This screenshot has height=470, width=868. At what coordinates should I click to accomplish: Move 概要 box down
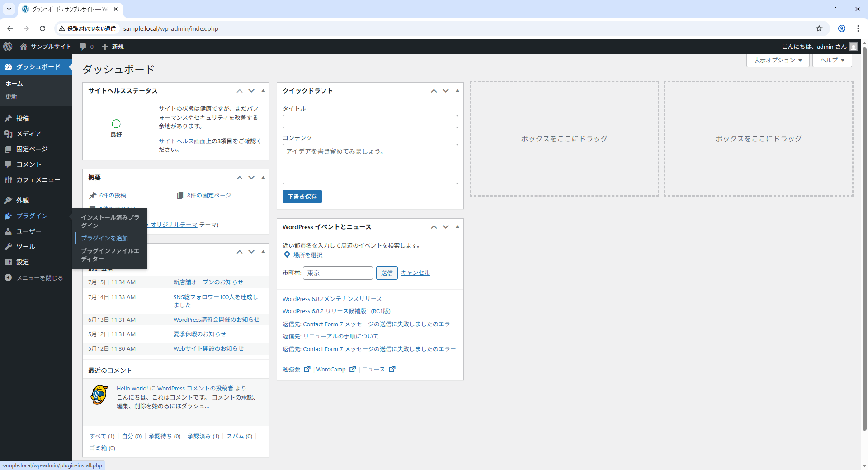coord(251,178)
